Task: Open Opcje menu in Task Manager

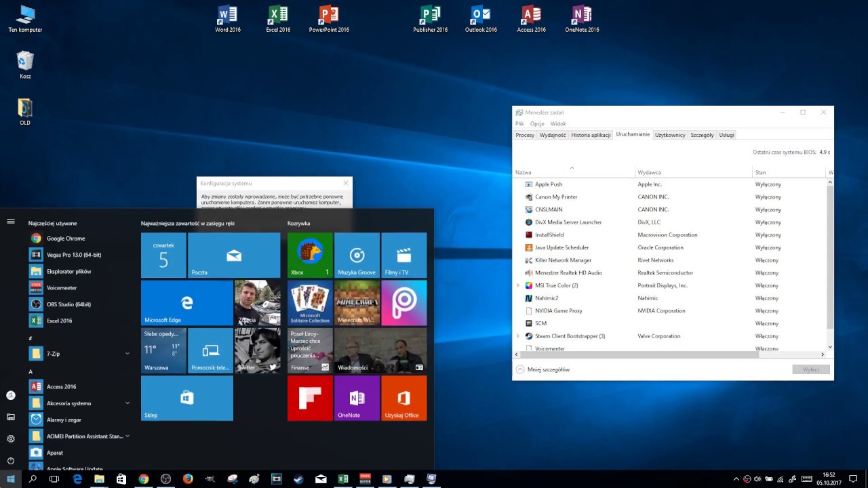Action: coord(537,124)
